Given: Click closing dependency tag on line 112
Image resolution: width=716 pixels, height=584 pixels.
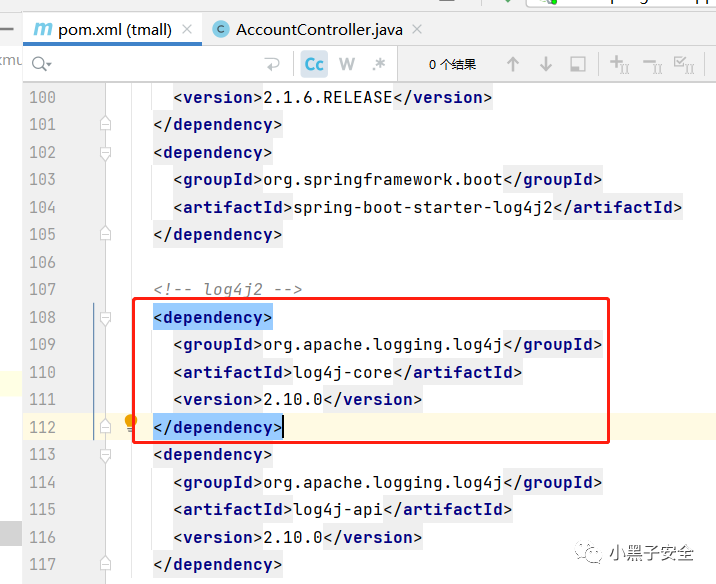Looking at the screenshot, I should [218, 427].
